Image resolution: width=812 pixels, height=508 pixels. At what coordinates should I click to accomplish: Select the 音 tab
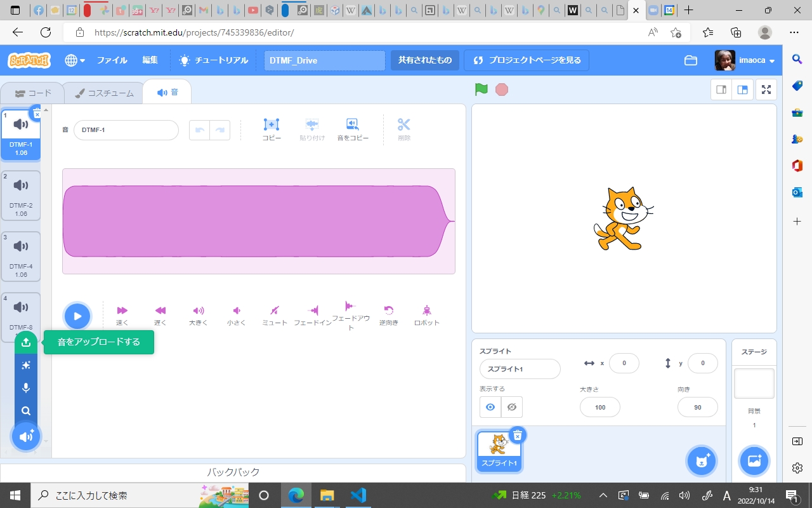[167, 92]
